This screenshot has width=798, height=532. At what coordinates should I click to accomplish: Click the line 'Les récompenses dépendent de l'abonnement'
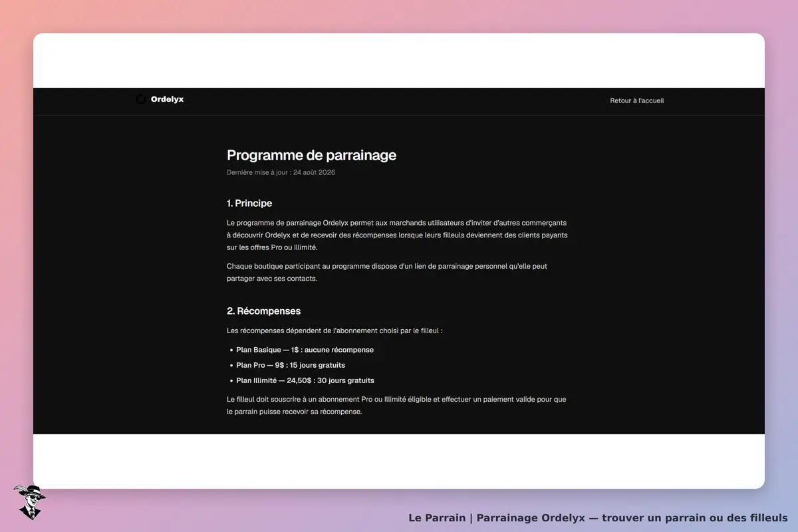[x=334, y=331]
